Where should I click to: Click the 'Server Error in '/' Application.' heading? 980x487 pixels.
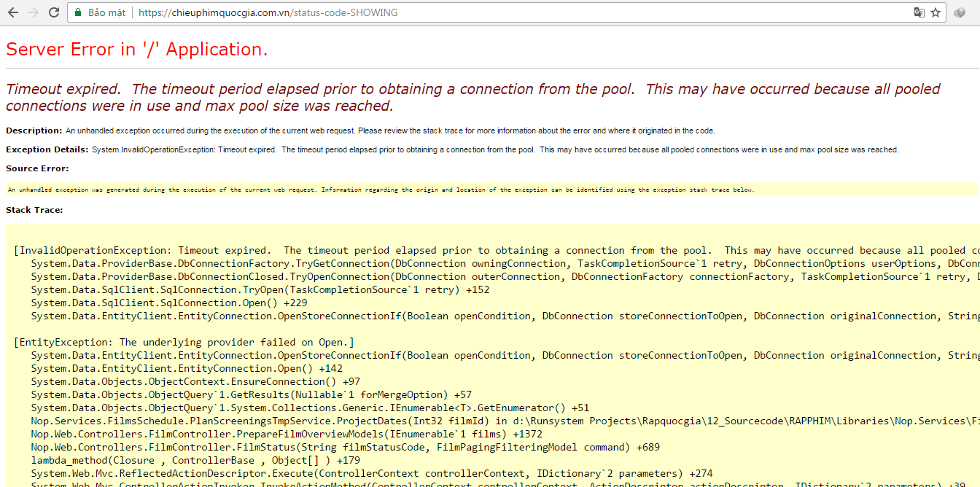click(x=136, y=50)
